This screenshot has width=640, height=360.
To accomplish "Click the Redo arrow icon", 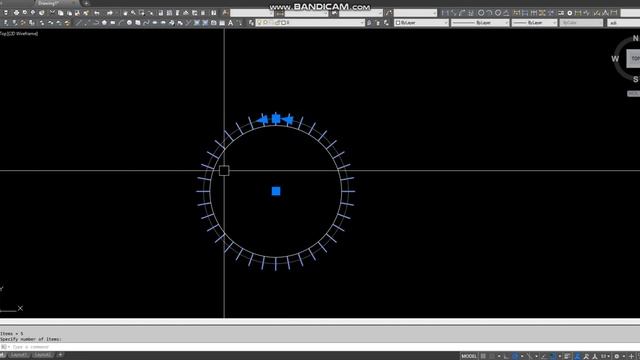I will 109,13.
